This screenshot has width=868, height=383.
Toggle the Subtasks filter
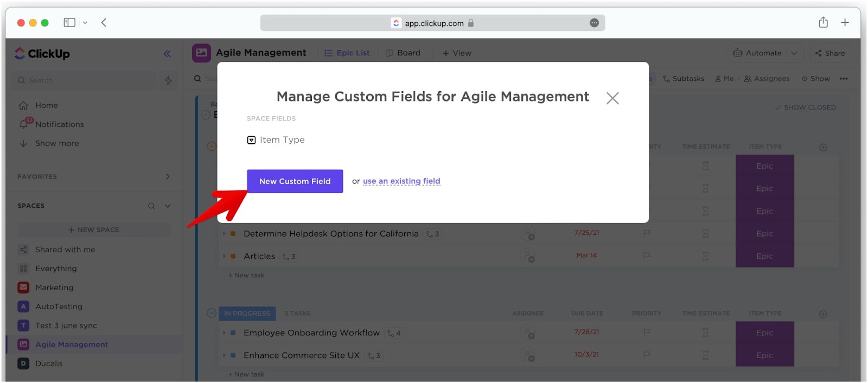pyautogui.click(x=684, y=79)
